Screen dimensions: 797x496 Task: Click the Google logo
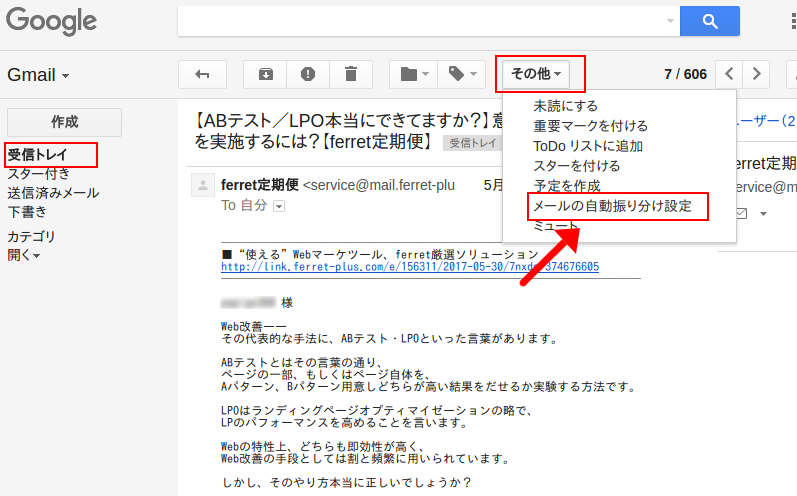(51, 21)
